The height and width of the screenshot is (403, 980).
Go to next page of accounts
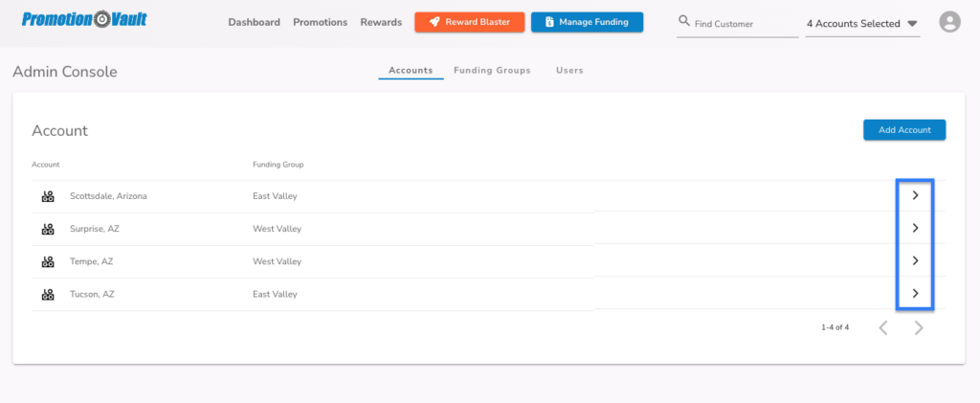(x=918, y=327)
